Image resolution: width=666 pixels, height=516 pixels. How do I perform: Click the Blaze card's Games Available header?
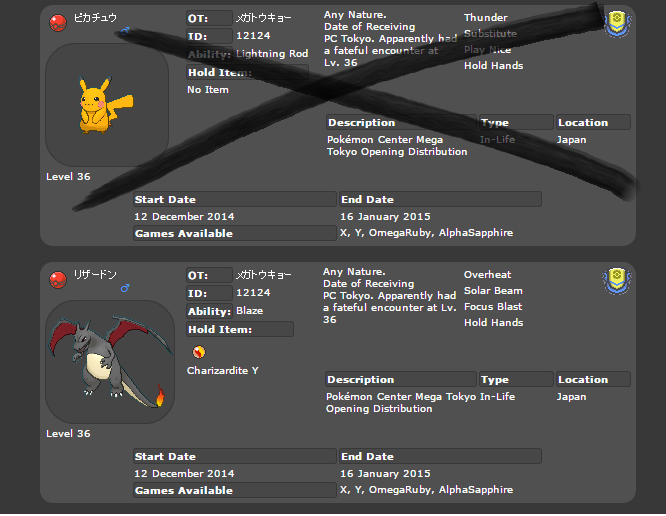(184, 491)
